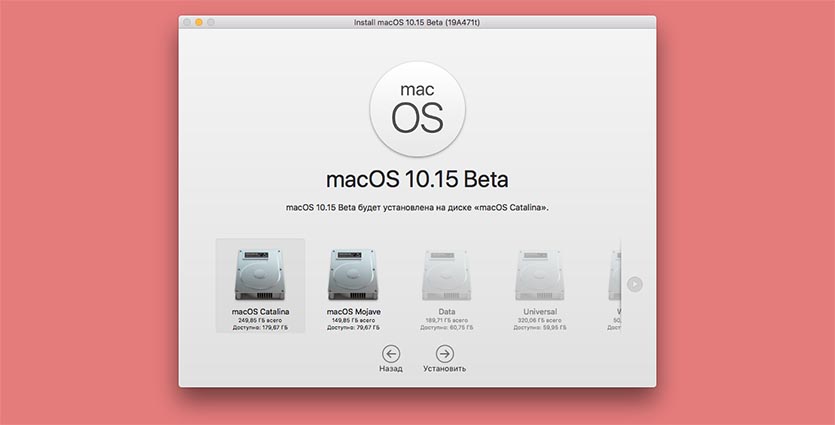Click the "Universal" disk name label
Screen dimensions: 835x425
540,311
